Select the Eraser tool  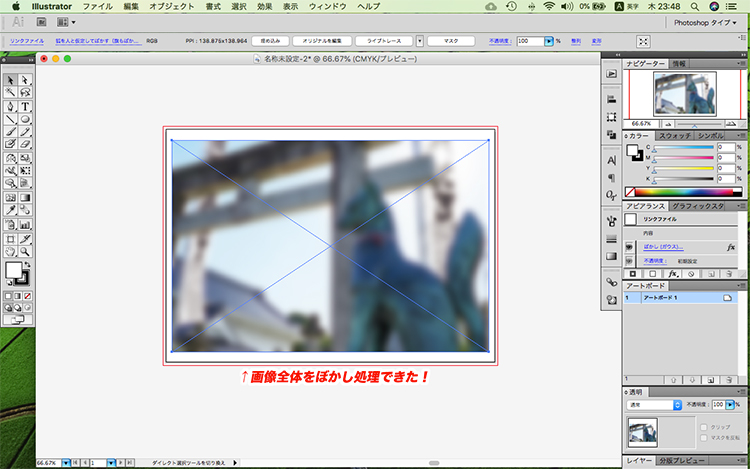(x=25, y=144)
